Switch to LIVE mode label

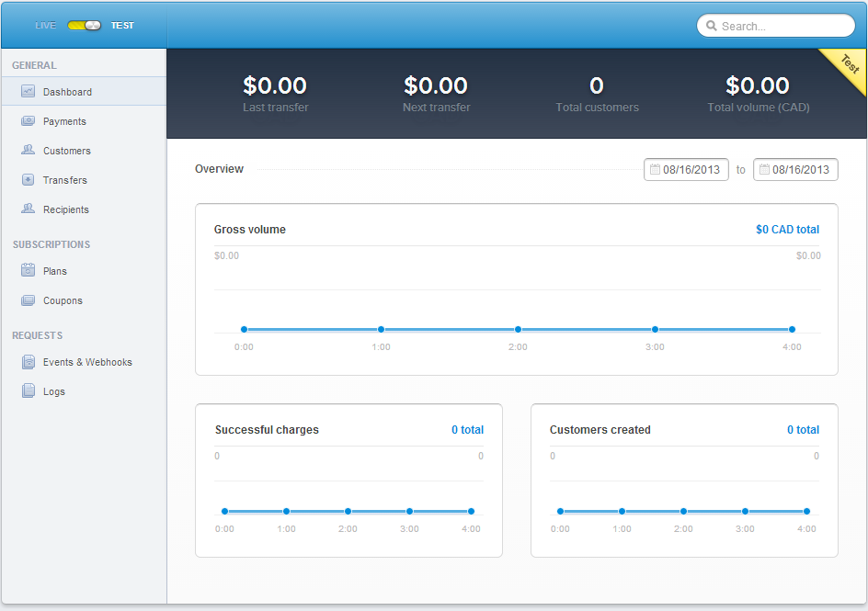pyautogui.click(x=45, y=26)
